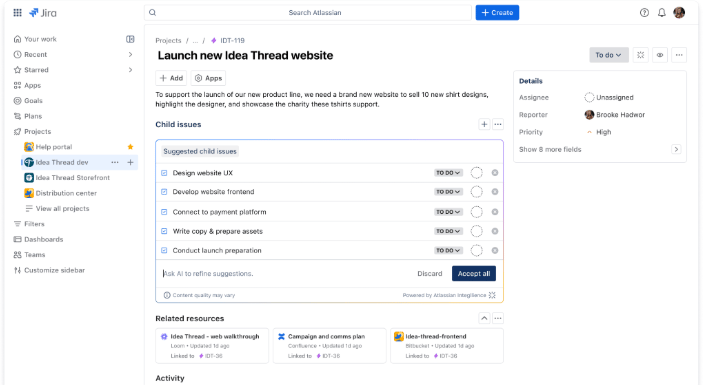Change status of Write copy & prepare assets

(x=448, y=231)
